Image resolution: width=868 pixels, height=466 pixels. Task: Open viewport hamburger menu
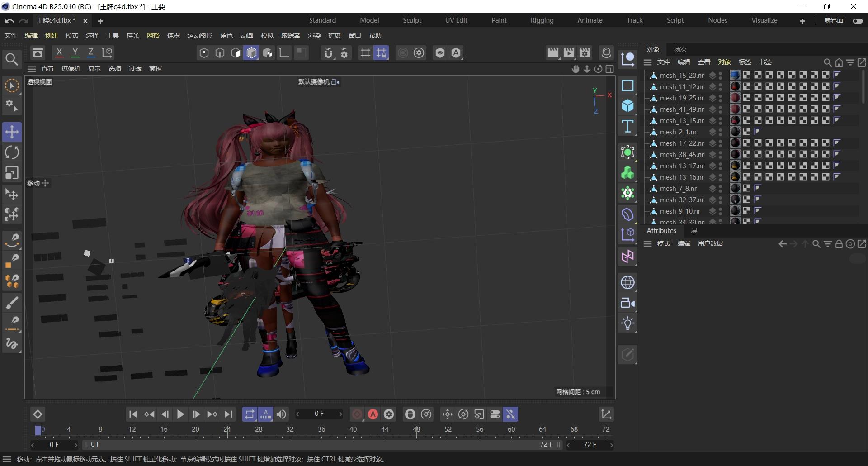tap(32, 69)
